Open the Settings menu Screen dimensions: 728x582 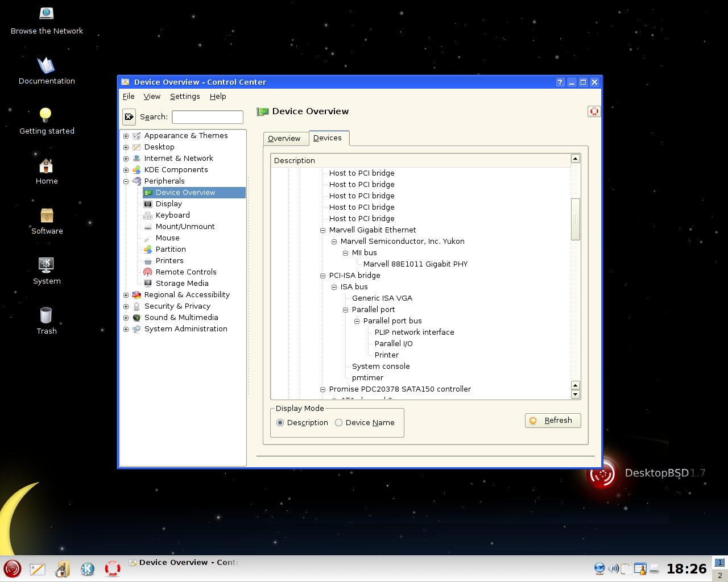point(185,97)
